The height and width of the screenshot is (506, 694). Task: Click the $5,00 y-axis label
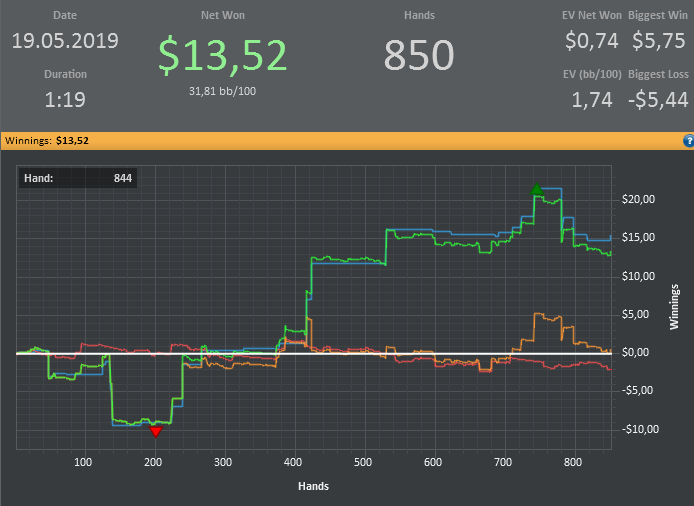(636, 314)
